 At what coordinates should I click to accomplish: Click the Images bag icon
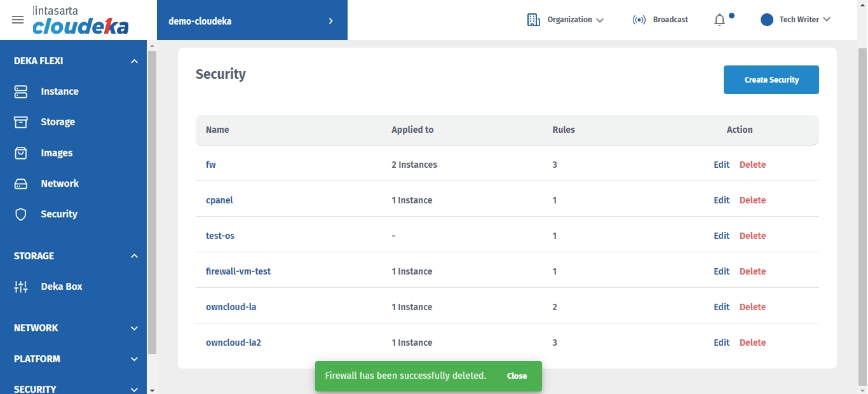coord(21,153)
